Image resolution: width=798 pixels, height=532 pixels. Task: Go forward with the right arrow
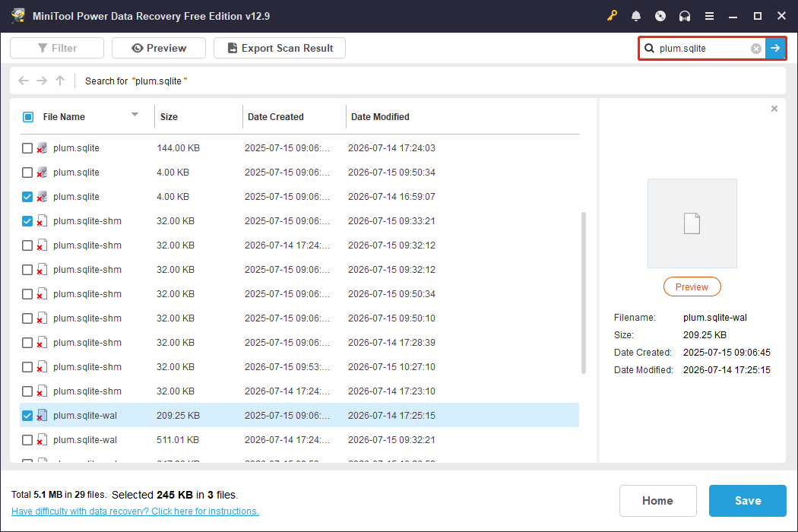[42, 81]
